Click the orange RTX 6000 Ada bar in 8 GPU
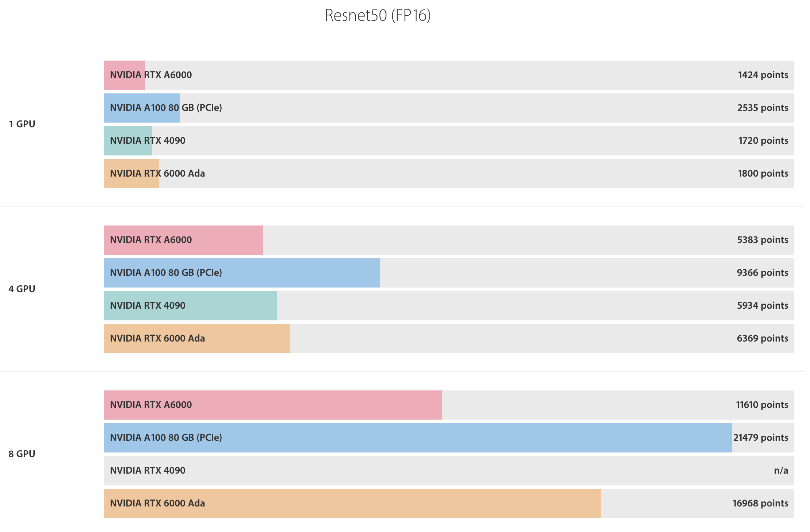The image size is (810, 532). pos(352,504)
